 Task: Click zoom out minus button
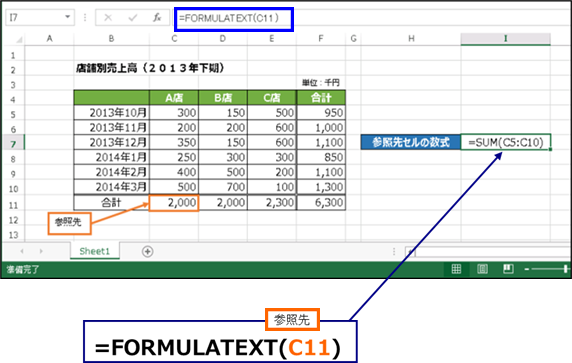[x=527, y=269]
